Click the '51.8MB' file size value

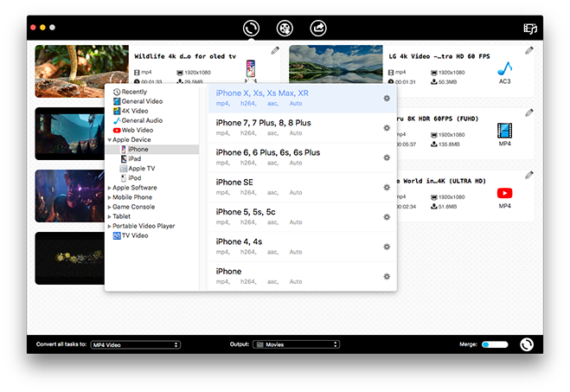pyautogui.click(x=447, y=207)
